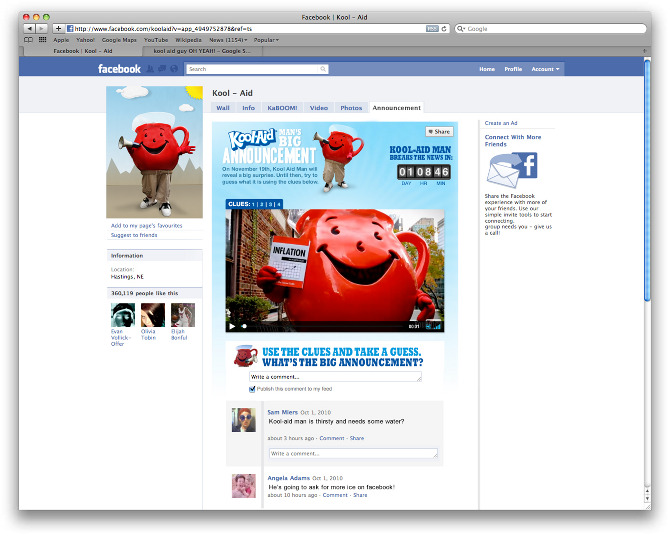The width and height of the screenshot is (670, 536).
Task: Click Create an Ad link
Action: [501, 123]
